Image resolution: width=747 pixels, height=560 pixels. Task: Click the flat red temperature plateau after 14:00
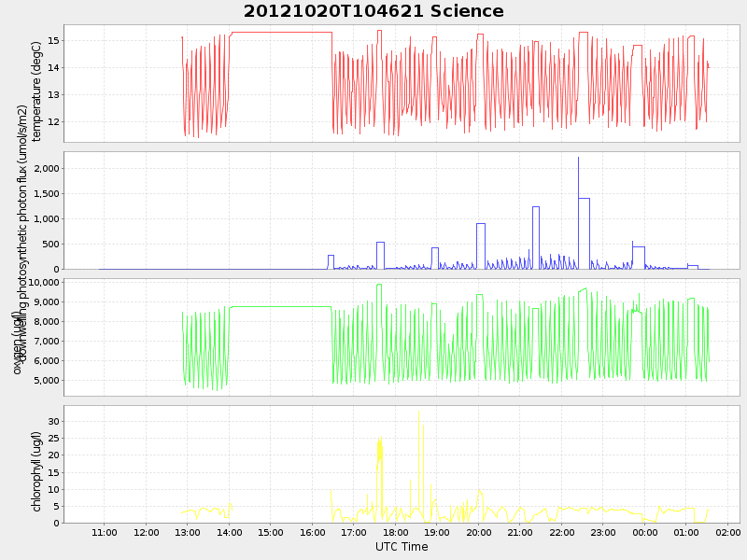[280, 32]
